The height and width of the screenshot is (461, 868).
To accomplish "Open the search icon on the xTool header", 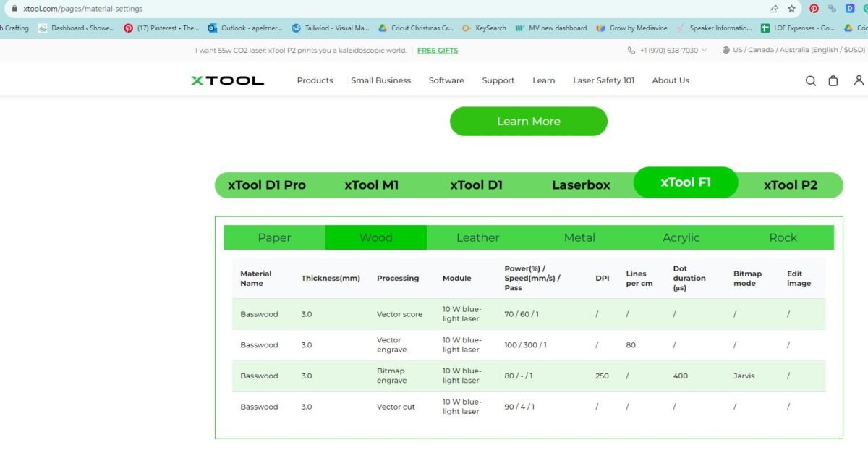I will 811,81.
